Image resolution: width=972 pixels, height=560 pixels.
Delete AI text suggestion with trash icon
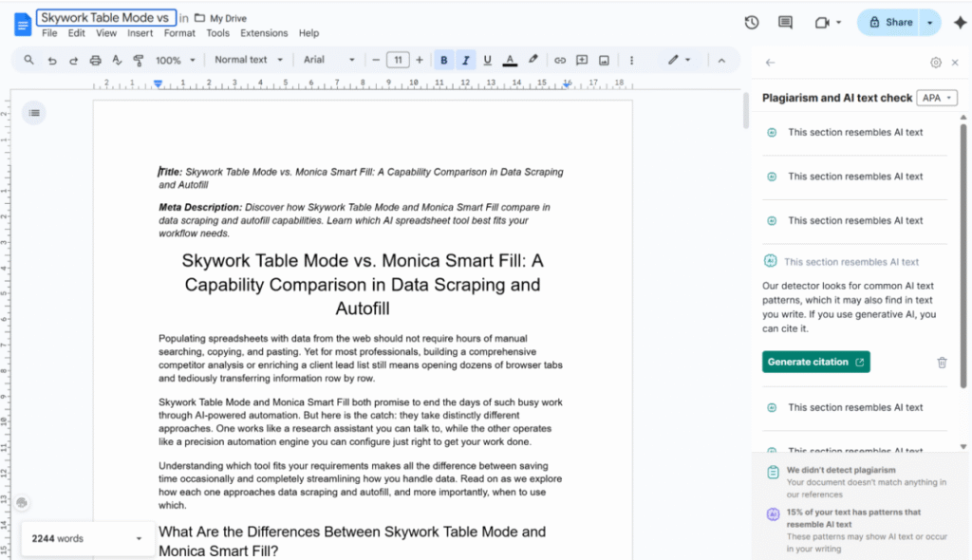coord(942,362)
